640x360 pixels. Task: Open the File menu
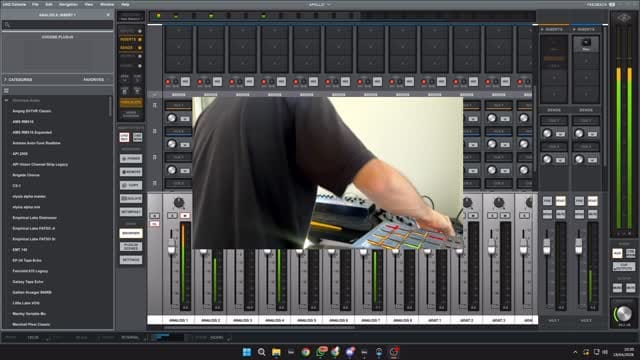coord(35,4)
